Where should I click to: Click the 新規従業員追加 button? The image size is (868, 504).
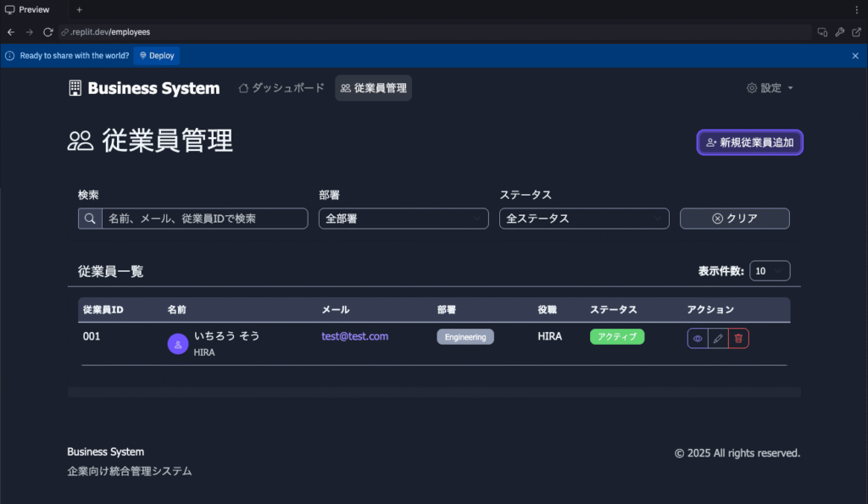749,143
